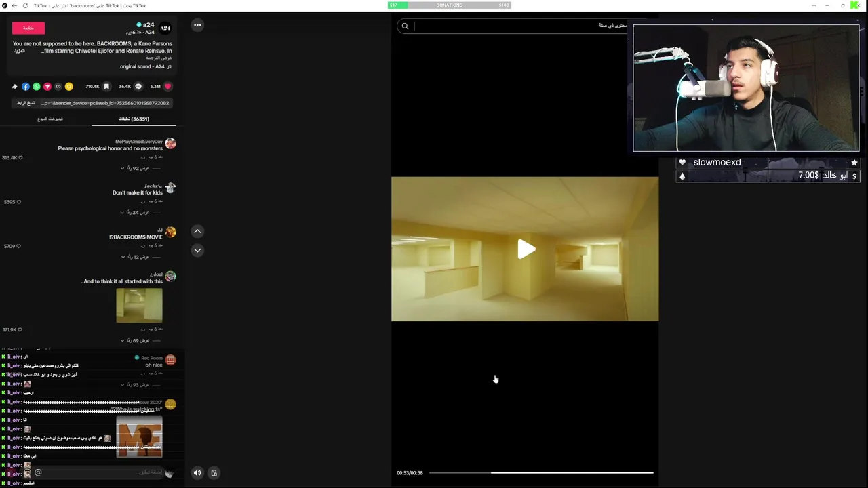Play the Backrooms video

pos(526,249)
